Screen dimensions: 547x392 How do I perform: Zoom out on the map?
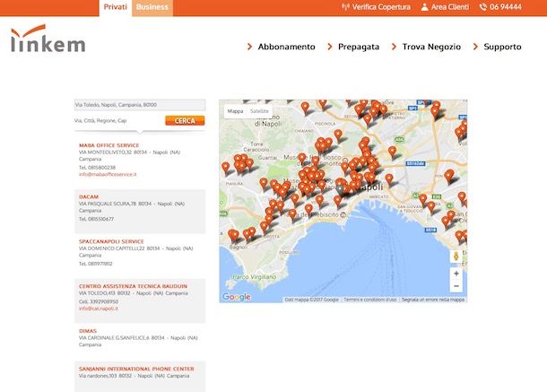pyautogui.click(x=456, y=286)
